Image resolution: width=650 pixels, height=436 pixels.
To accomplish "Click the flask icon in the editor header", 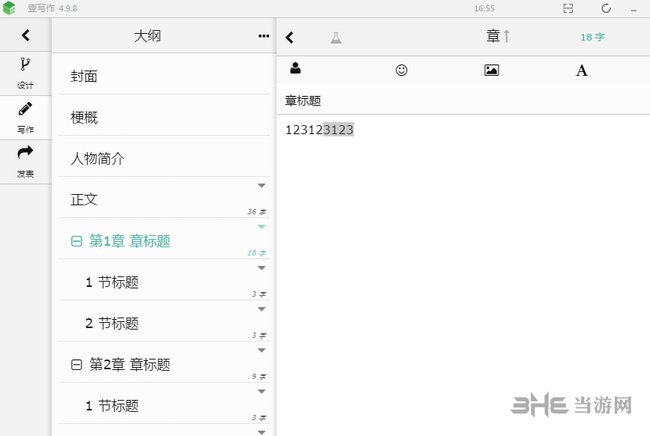I will click(336, 38).
